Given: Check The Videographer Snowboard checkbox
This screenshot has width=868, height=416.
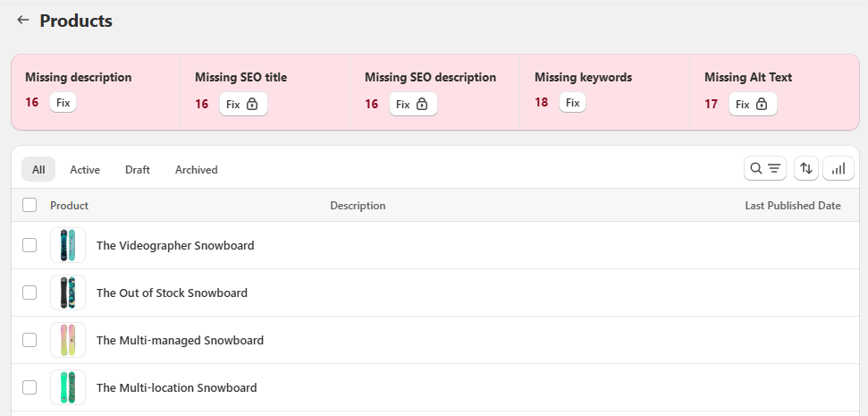Looking at the screenshot, I should click(29, 245).
